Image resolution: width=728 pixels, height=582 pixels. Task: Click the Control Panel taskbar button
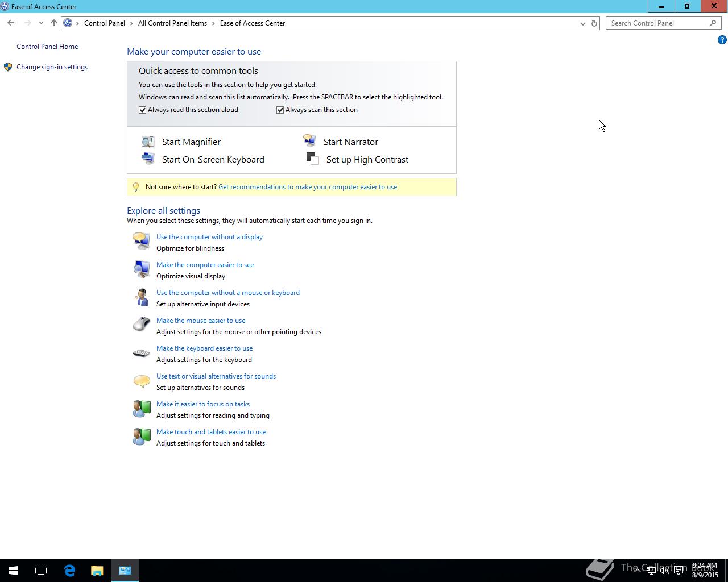click(125, 570)
